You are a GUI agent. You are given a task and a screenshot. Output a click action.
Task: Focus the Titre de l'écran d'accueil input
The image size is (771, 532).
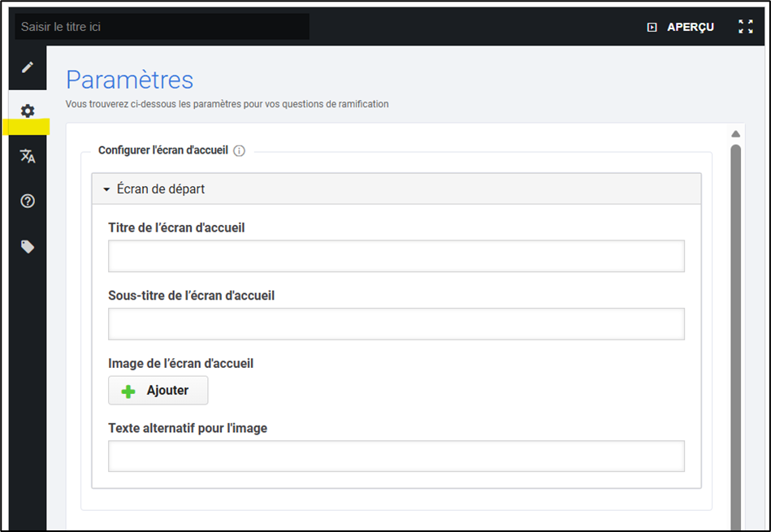tap(396, 256)
